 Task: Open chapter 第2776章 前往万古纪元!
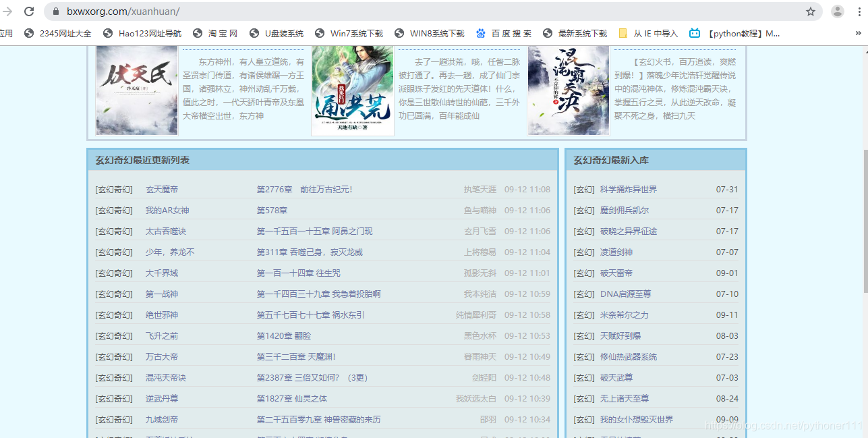click(304, 190)
